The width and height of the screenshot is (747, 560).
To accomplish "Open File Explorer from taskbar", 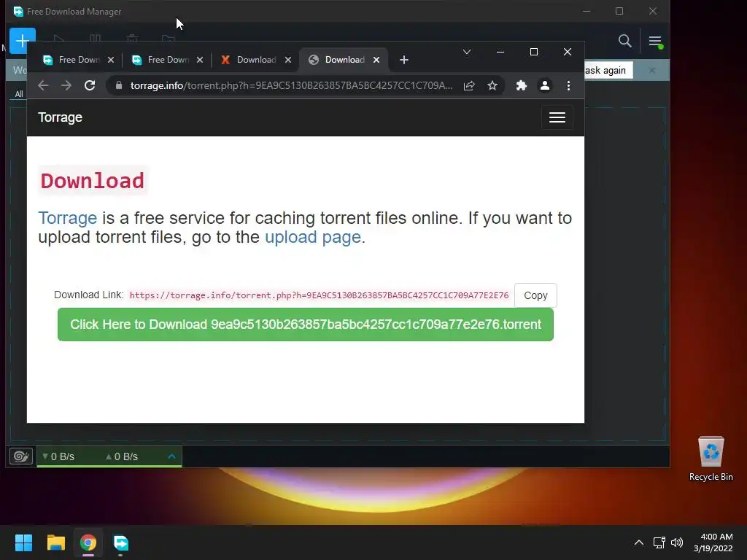I will click(x=55, y=542).
